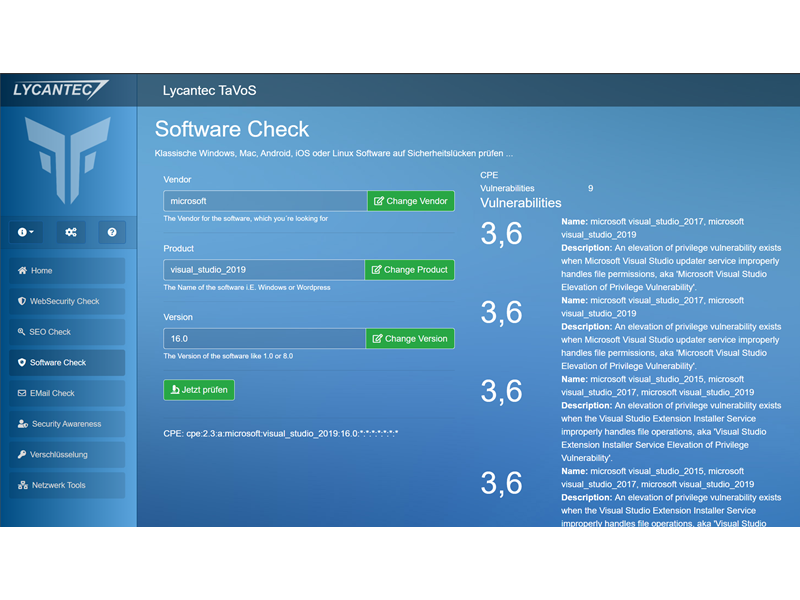Screen dimensions: 800x600
Task: Click the WebSecurity Check shield icon
Action: pos(22,301)
